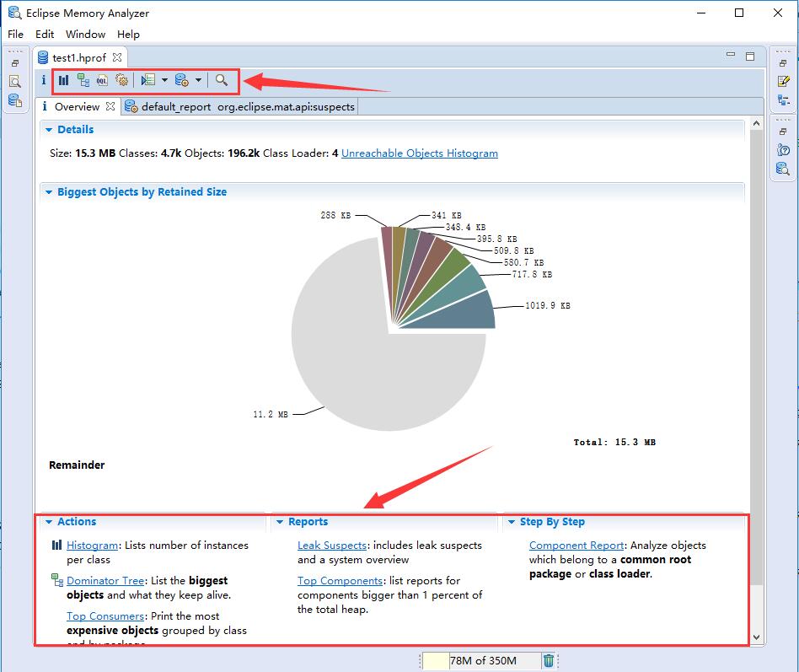Open the Query Browser toolbar icon

coord(147,80)
